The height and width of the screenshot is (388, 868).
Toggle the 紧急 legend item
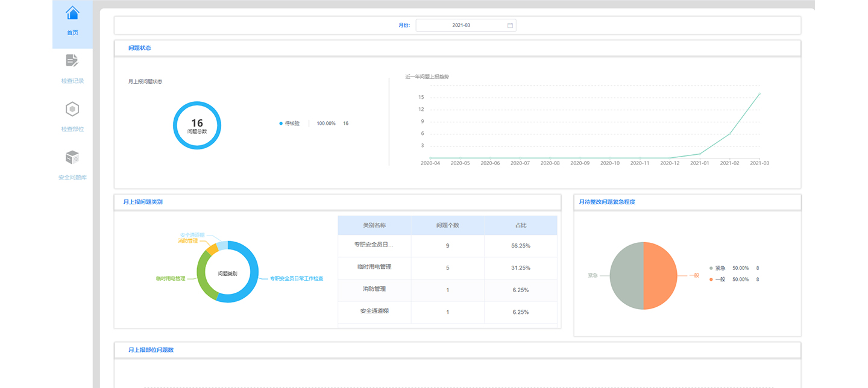(x=718, y=268)
